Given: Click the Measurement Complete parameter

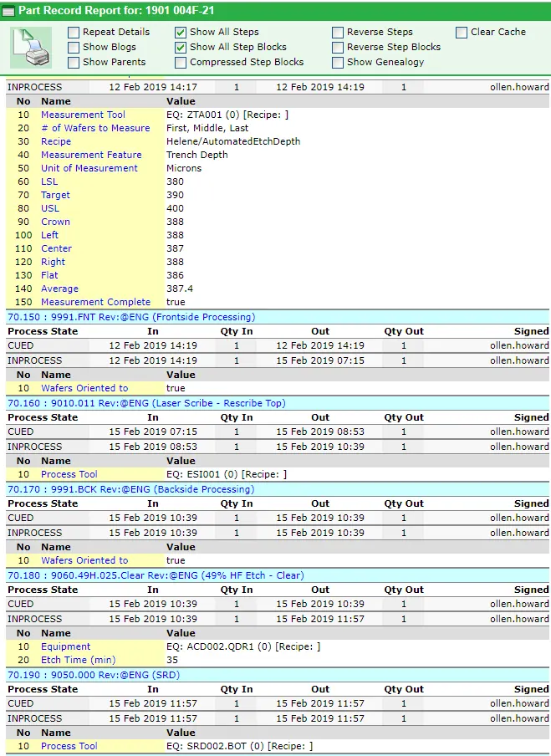Looking at the screenshot, I should click(x=95, y=302).
